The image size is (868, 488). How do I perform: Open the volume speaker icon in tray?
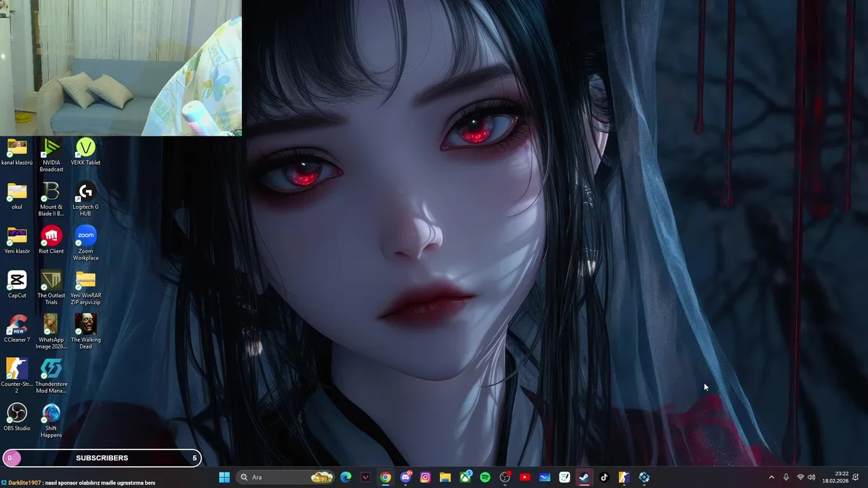[x=812, y=477]
